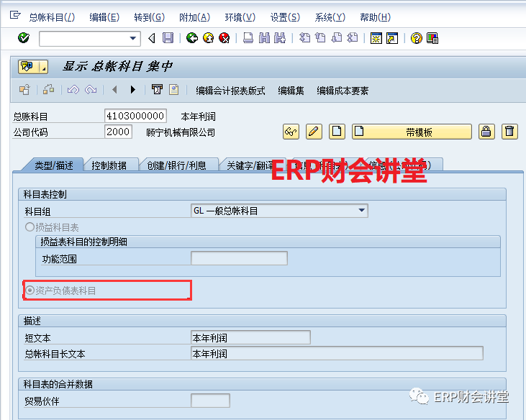Click the green checkmark Enter icon
This screenshot has width=526, height=420.
[x=24, y=38]
